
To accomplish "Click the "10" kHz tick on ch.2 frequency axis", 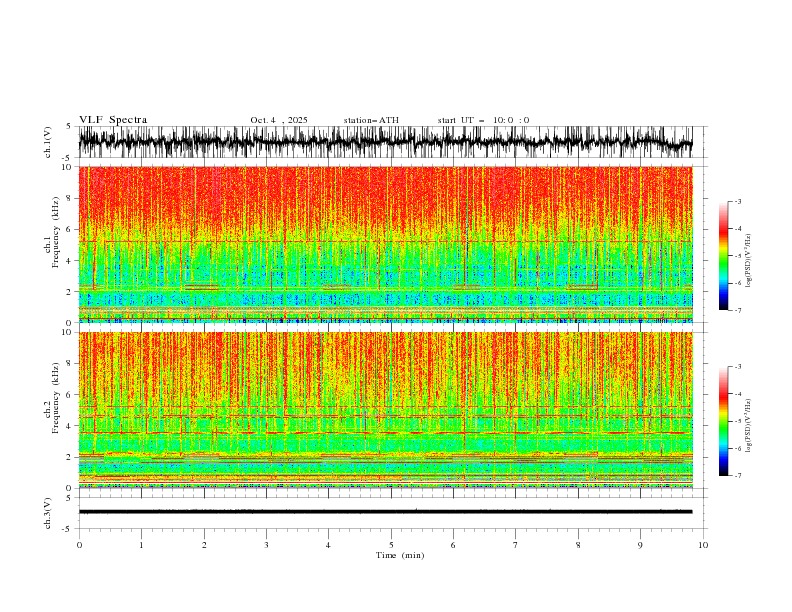I will (68, 332).
